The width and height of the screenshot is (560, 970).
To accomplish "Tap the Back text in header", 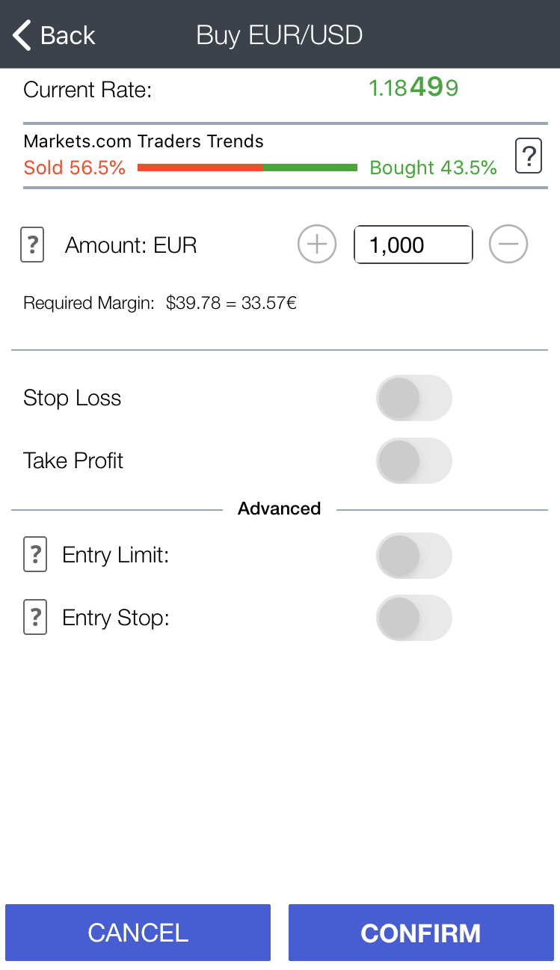I will coord(67,35).
